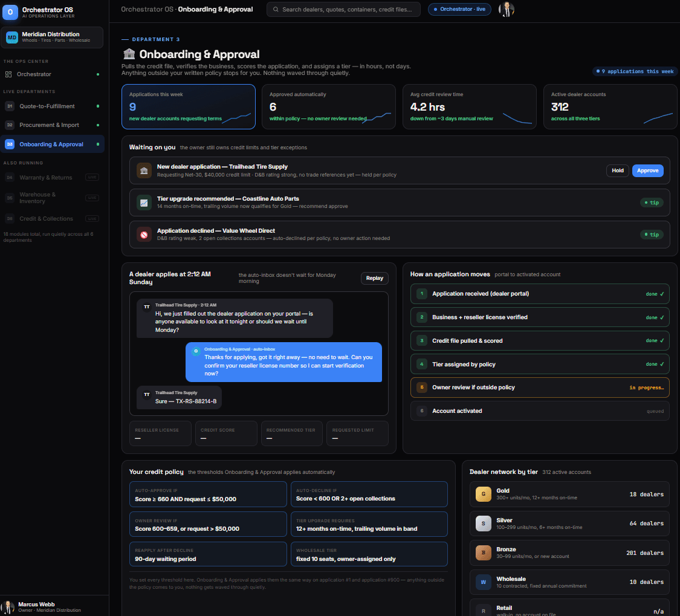Open the Active dealer accounts card
This screenshot has width=680, height=616.
pos(610,107)
